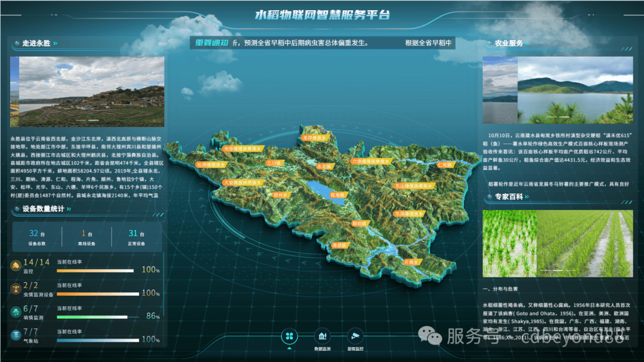Click the 墒情监测 86% online rate bar

point(92,317)
